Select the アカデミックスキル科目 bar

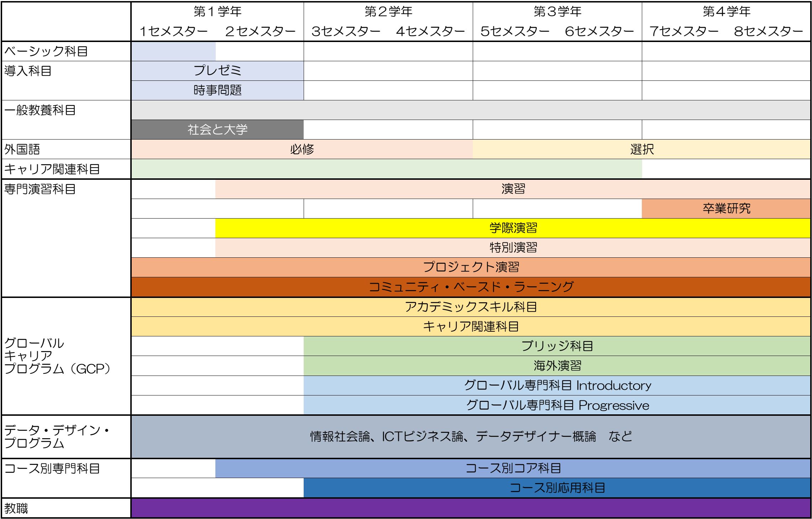pyautogui.click(x=471, y=307)
